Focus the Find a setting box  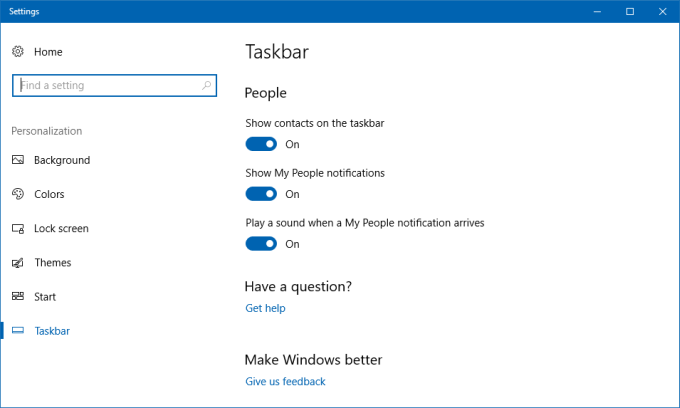114,85
